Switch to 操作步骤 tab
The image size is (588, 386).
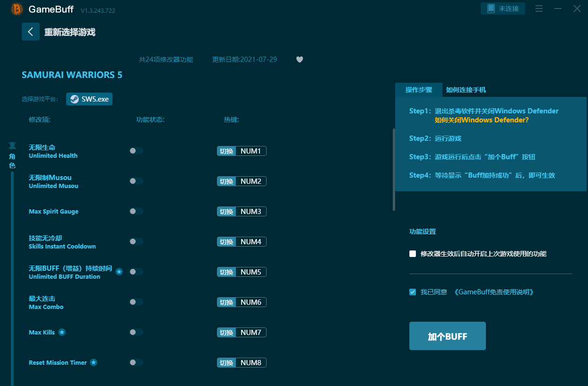(419, 90)
